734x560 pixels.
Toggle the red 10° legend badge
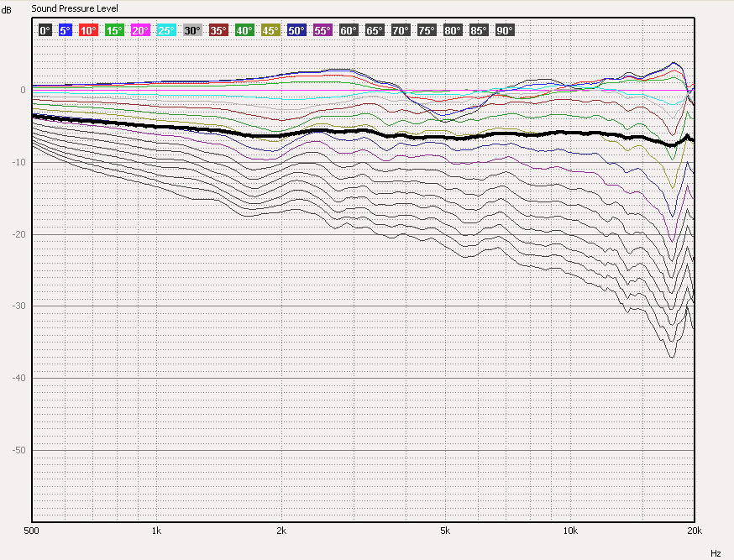[88, 31]
